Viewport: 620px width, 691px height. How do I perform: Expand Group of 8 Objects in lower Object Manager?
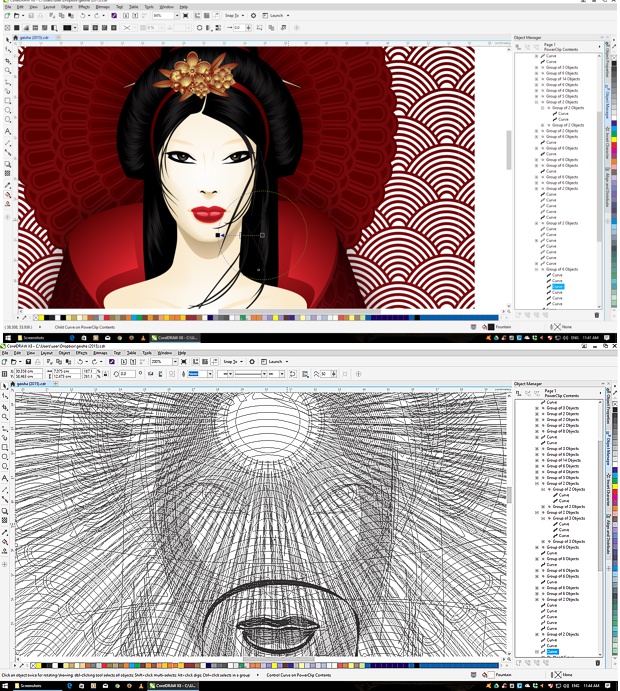[537, 431]
